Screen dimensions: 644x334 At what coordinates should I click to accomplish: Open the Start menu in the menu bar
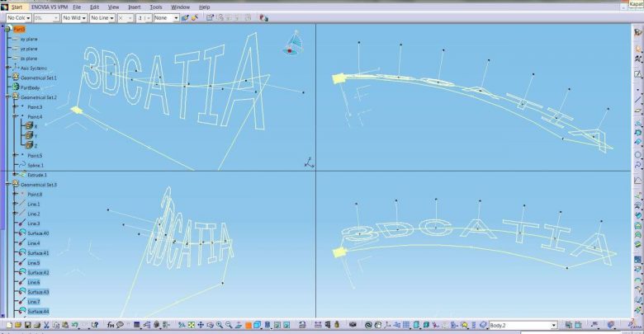[x=17, y=7]
